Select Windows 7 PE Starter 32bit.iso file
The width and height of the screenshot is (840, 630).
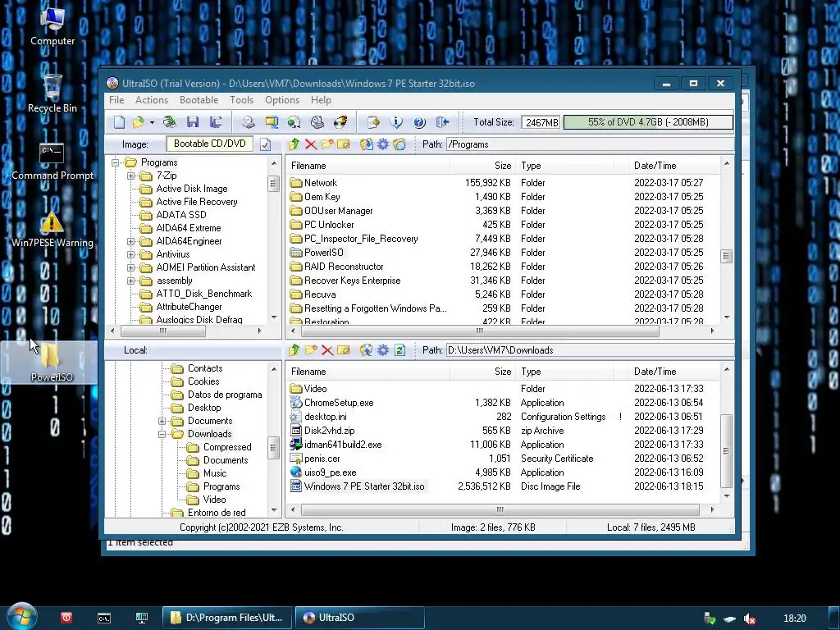[x=364, y=486]
